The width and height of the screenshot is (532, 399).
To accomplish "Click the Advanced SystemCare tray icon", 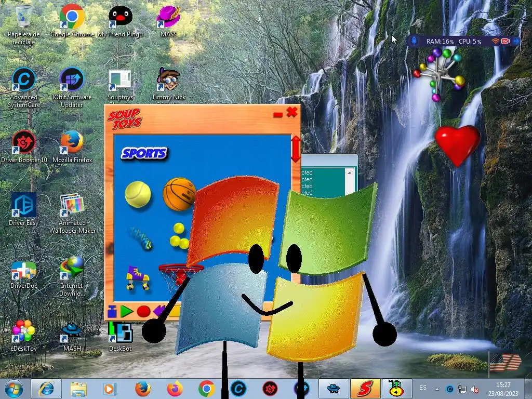I will [x=450, y=389].
